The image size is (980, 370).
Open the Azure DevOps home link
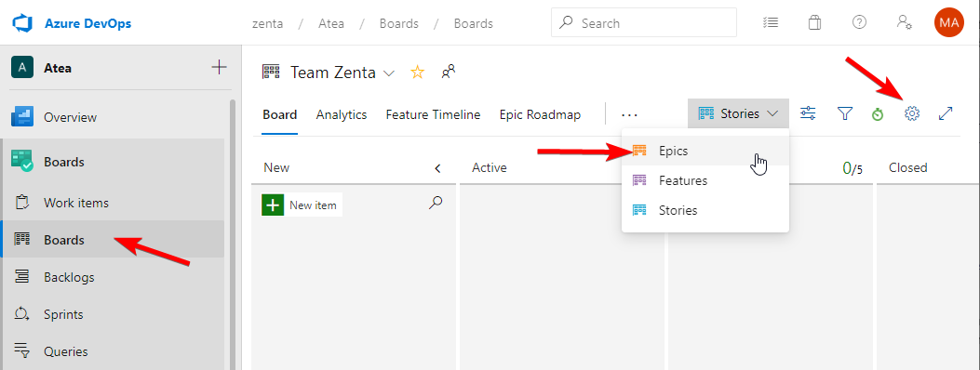point(87,24)
